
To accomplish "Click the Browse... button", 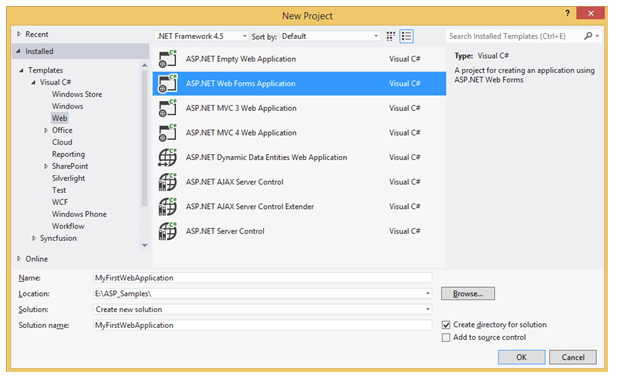I will [x=468, y=294].
